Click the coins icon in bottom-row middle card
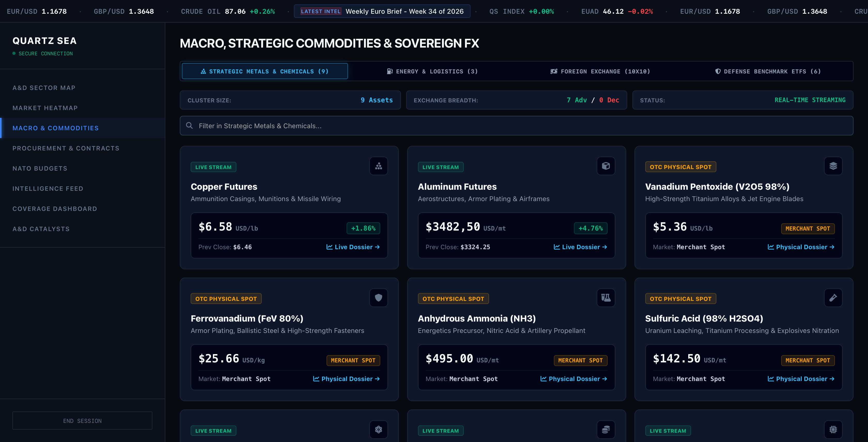 click(x=606, y=430)
